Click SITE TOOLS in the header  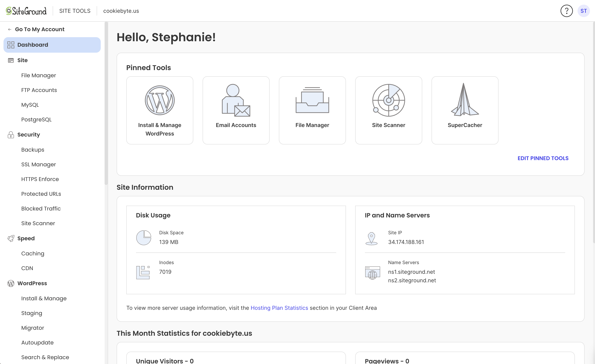[x=75, y=11]
